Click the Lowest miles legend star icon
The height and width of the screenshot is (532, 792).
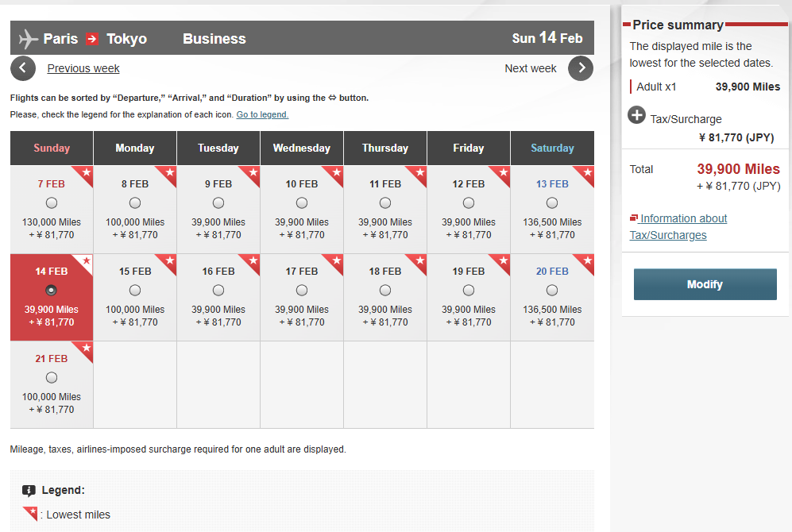pyautogui.click(x=30, y=513)
